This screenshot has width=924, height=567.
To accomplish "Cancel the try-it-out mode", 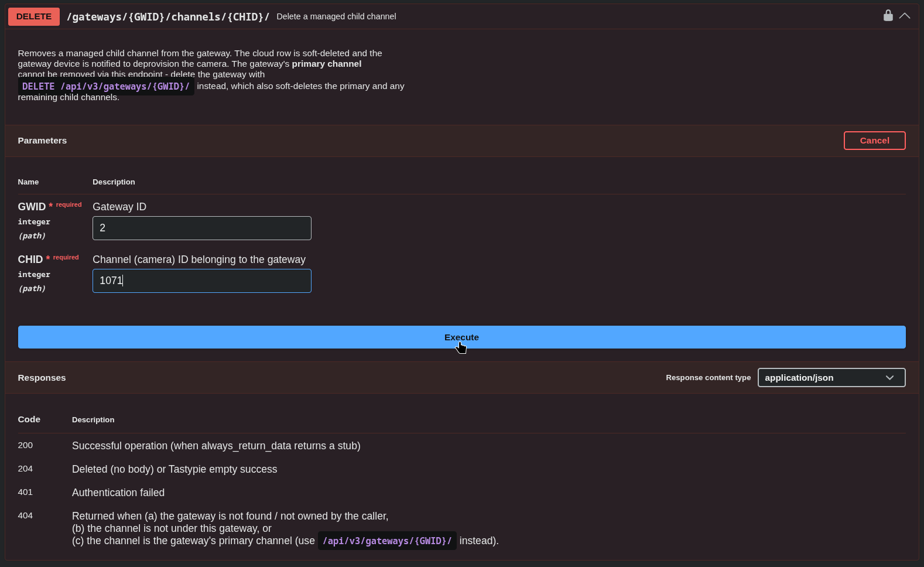I will (874, 141).
